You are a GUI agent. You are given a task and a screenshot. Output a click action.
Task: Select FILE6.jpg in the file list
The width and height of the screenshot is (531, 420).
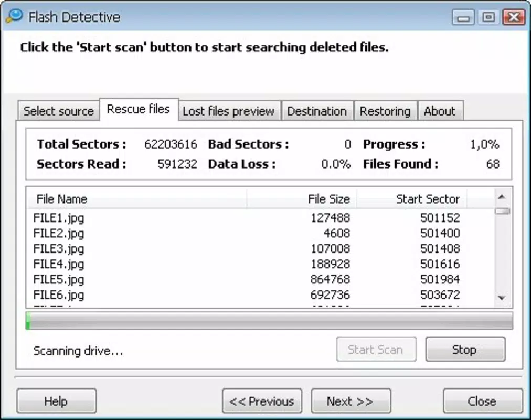[x=59, y=295]
